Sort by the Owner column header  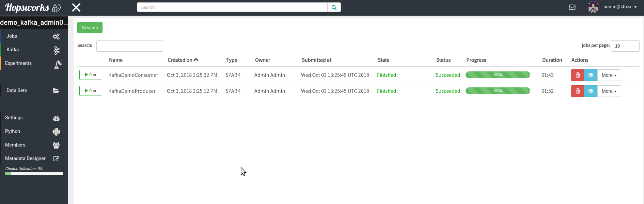263,60
